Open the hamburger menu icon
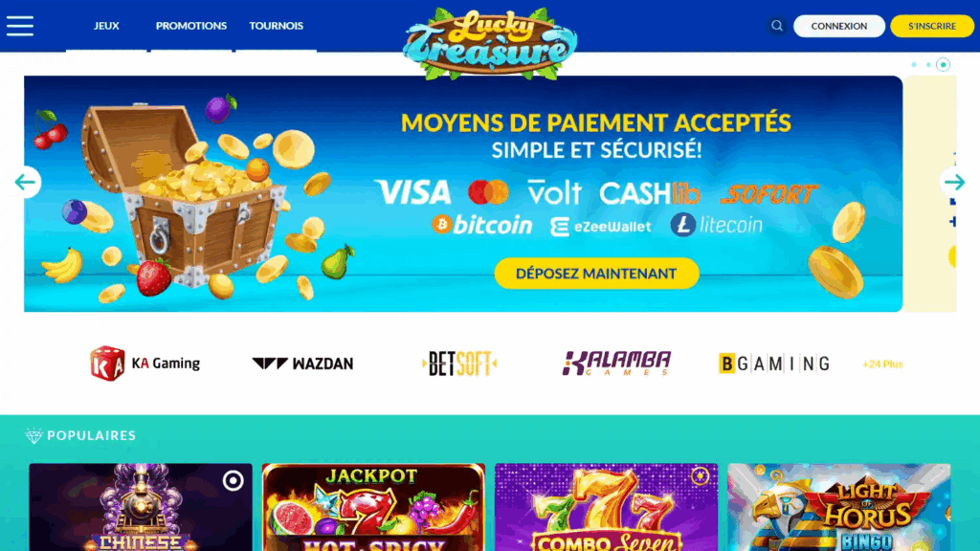 [x=20, y=26]
